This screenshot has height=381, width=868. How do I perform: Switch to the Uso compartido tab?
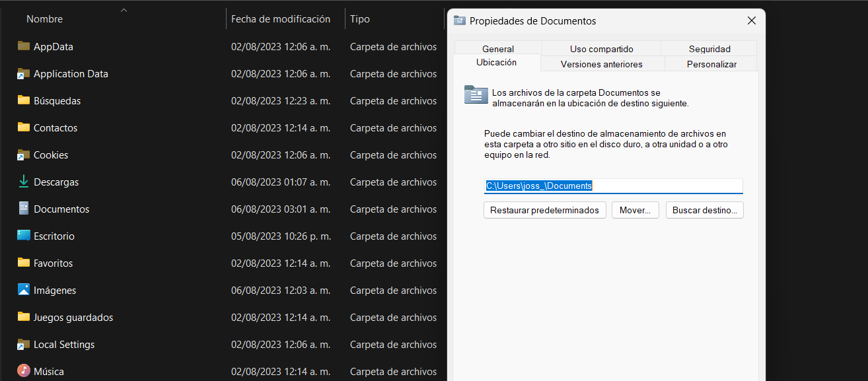(x=602, y=49)
